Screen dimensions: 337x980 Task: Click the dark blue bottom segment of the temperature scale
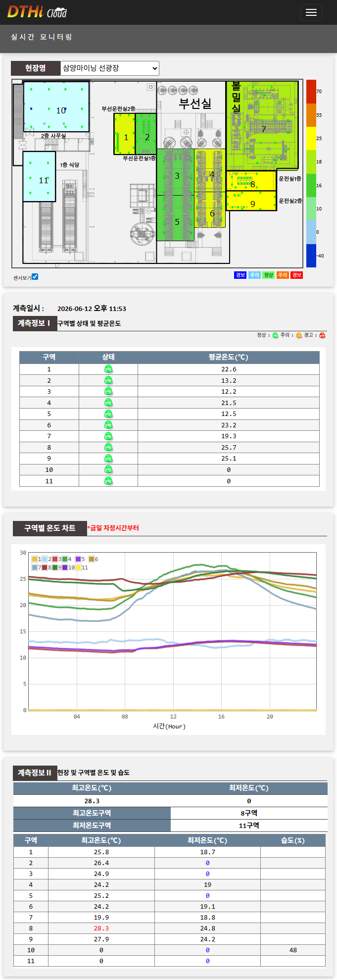(311, 256)
